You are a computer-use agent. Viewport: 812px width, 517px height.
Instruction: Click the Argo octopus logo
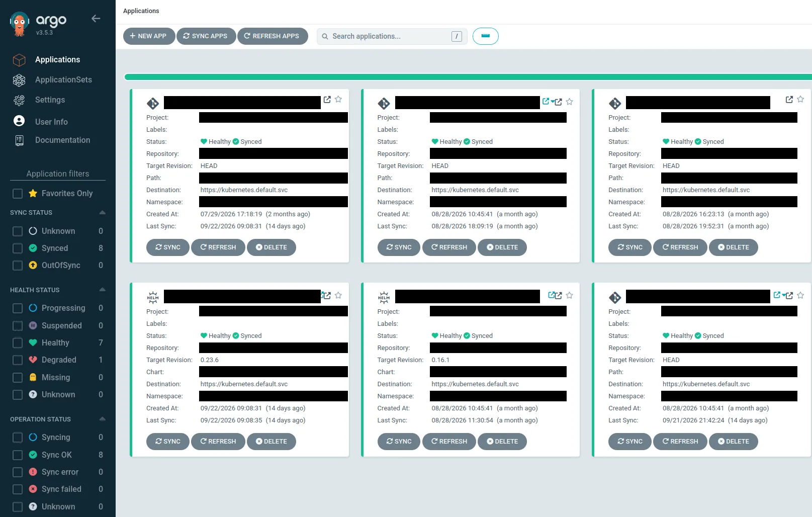point(19,24)
